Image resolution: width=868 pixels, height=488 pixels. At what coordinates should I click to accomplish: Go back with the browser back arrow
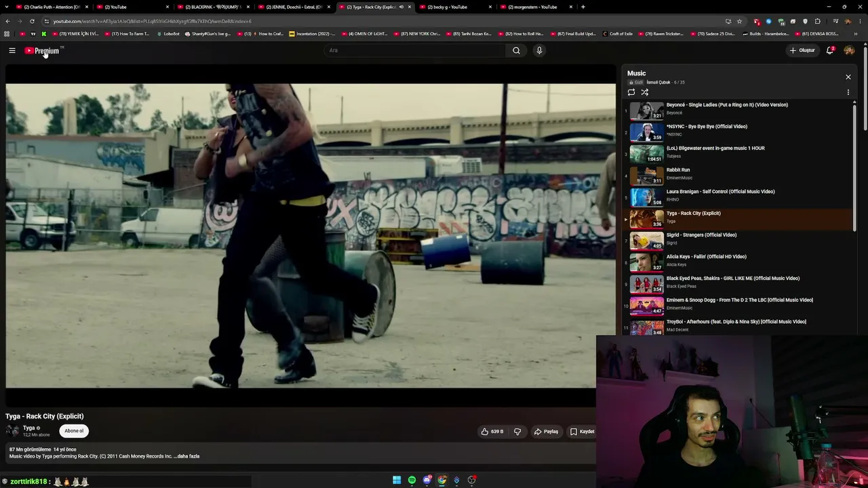coord(7,21)
